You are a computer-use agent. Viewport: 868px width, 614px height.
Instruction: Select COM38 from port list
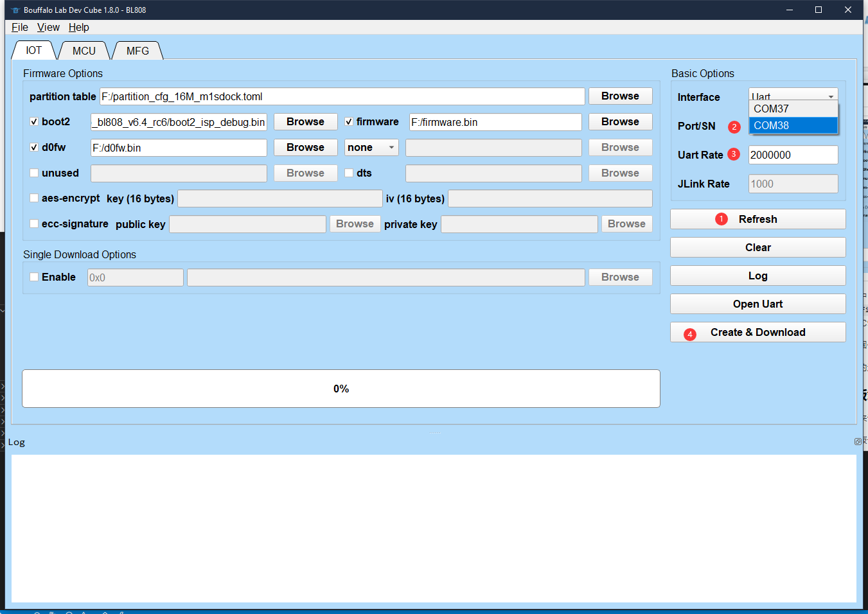793,125
